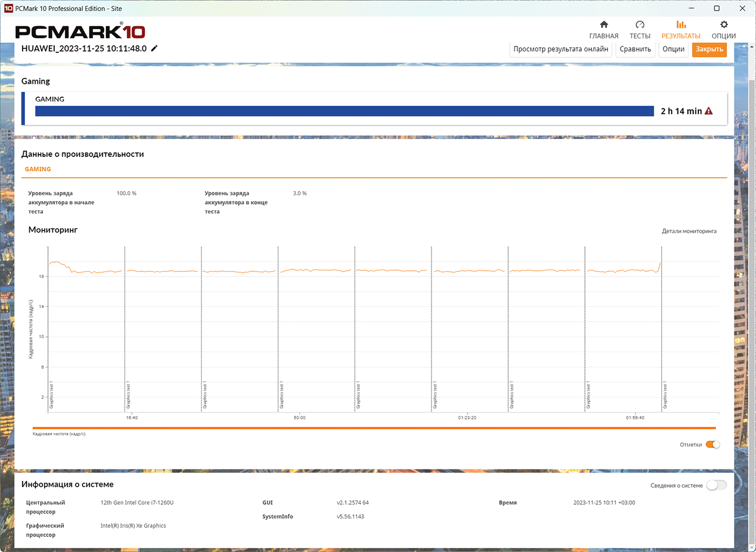
Task: Click the PCMark 10 app icon in the title bar
Action: 8,8
